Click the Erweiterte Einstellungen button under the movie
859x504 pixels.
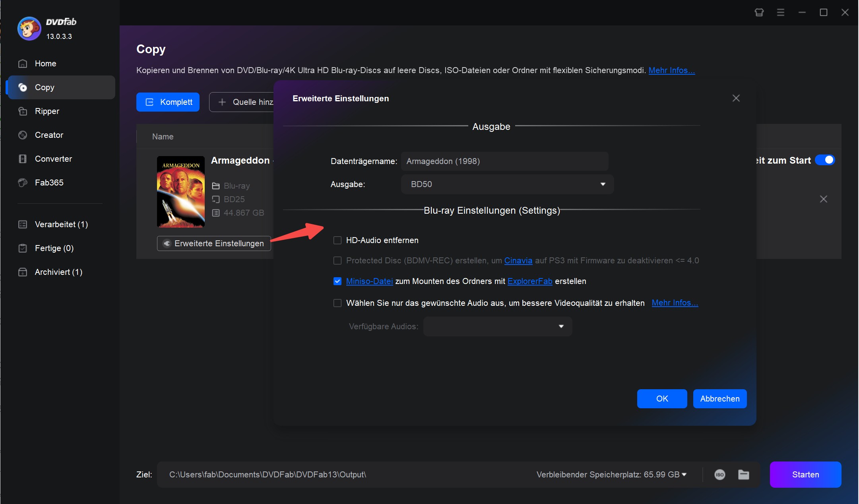click(214, 243)
